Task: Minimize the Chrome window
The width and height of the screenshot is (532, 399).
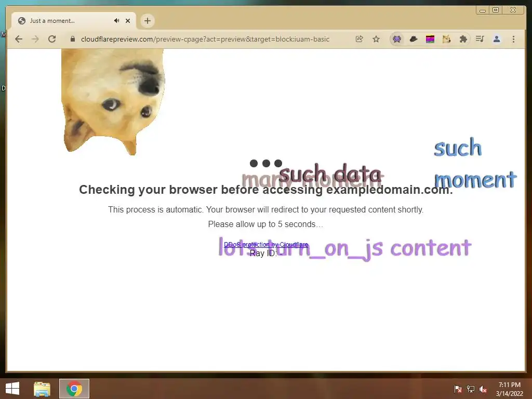Action: point(482,10)
